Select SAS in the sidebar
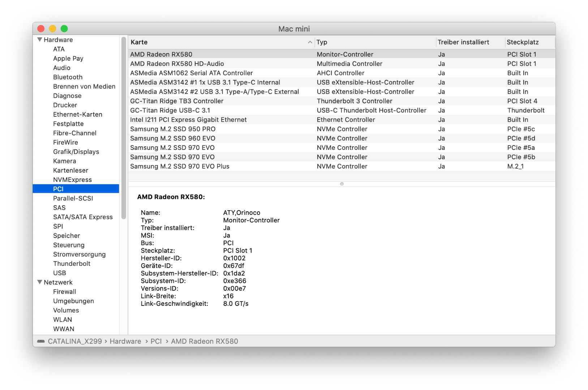This screenshot has height=390, width=588. click(x=59, y=208)
